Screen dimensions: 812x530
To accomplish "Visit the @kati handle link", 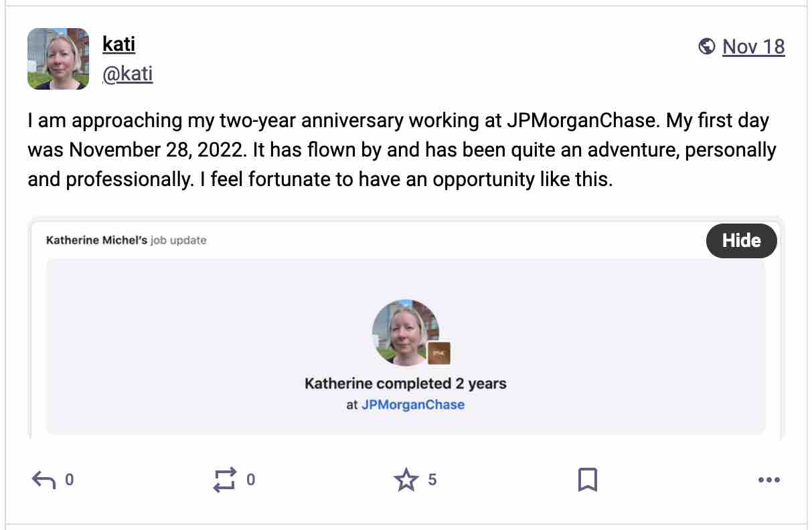I will coord(127,74).
